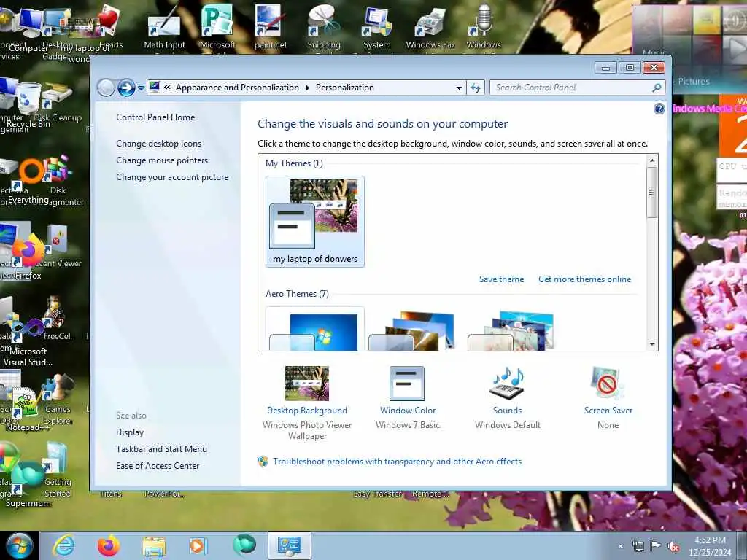This screenshot has height=560, width=747.
Task: Select the Windows 7 Aero theme thumbnail
Action: [x=315, y=330]
